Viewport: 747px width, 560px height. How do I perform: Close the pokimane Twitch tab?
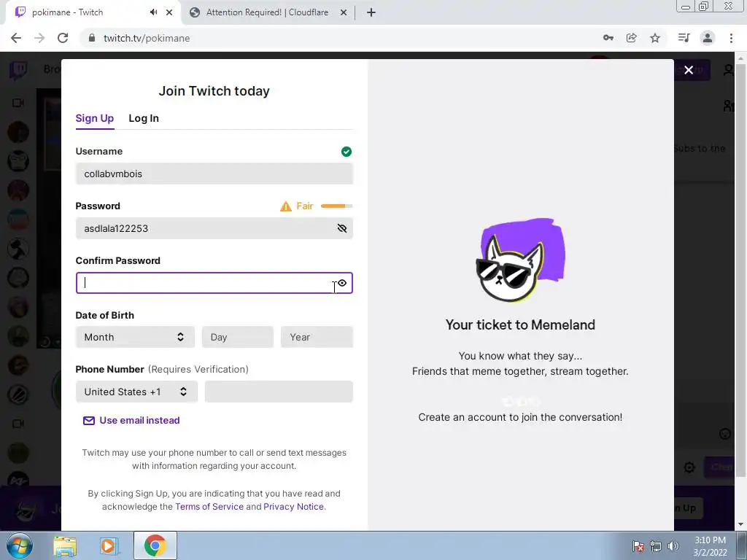point(169,12)
